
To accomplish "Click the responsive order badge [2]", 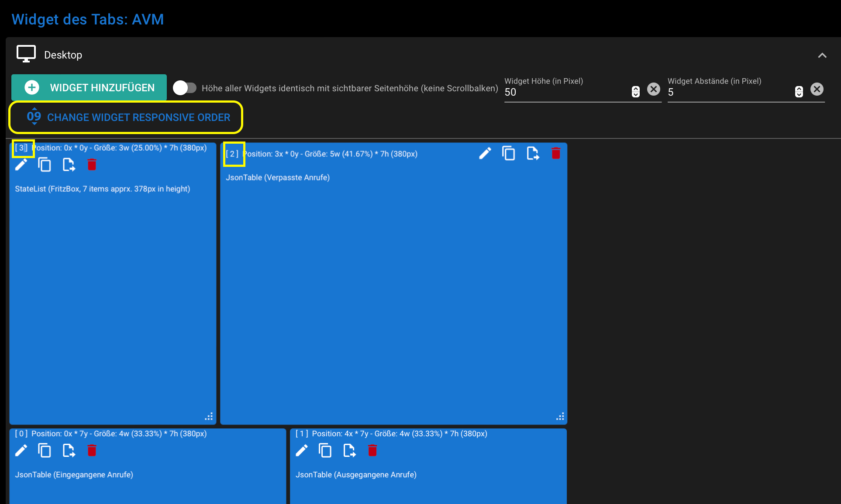I will (x=233, y=154).
